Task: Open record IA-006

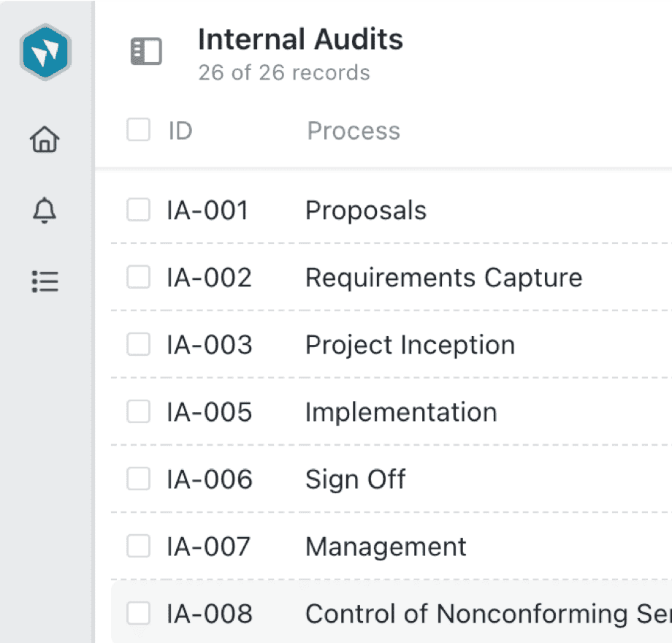Action: (209, 479)
